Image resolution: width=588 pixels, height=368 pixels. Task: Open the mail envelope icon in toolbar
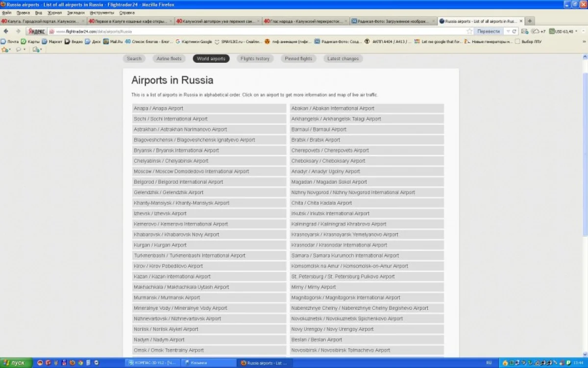(x=525, y=31)
